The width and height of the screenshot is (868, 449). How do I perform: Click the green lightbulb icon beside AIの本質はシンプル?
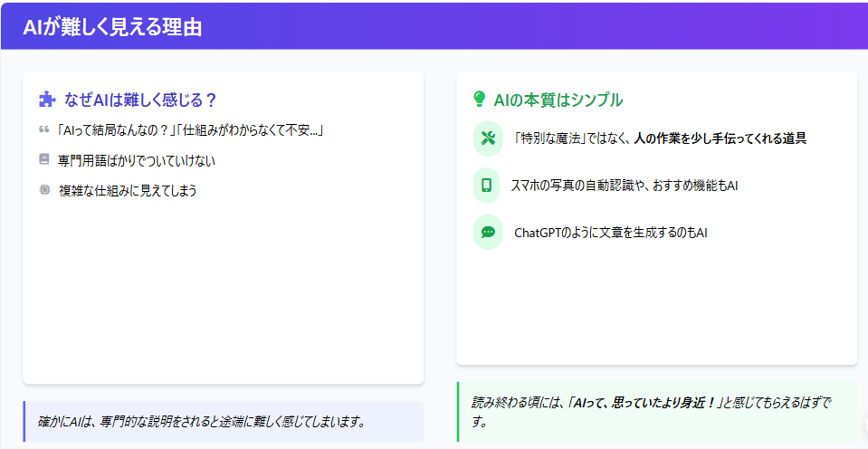pos(480,100)
